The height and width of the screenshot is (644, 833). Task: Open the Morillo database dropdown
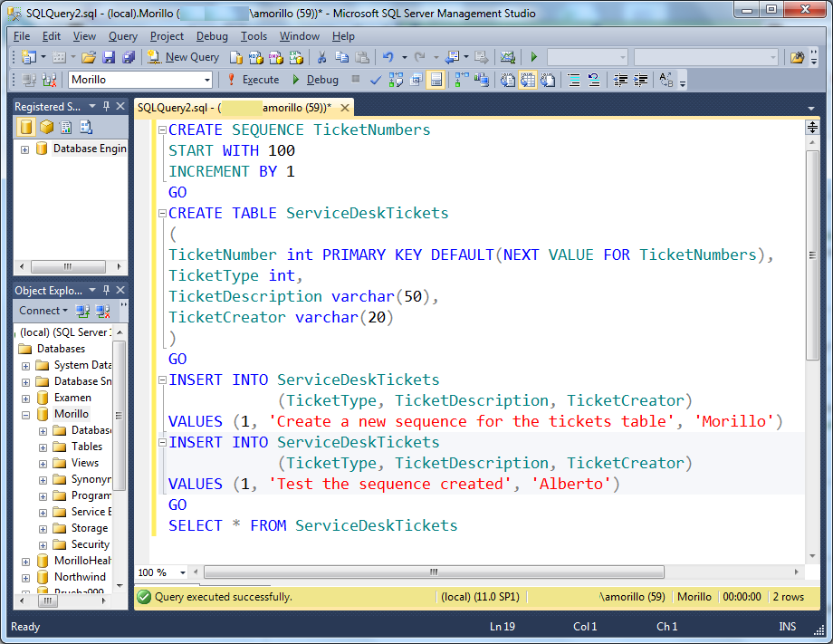point(206,81)
